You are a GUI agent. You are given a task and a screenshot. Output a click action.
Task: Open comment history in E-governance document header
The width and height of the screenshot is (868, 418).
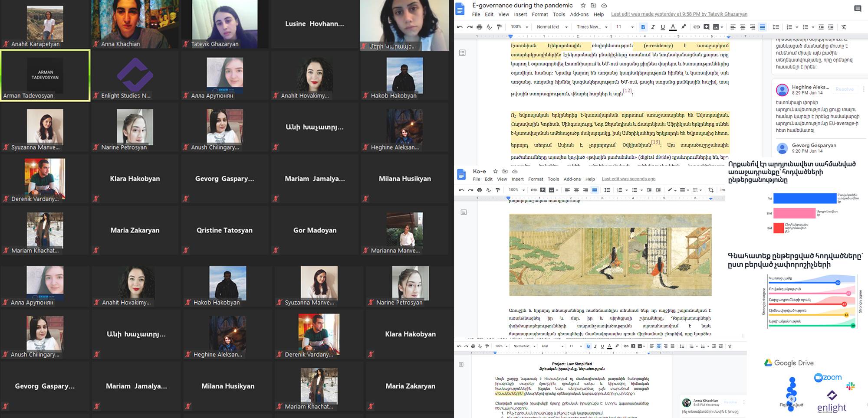(x=858, y=9)
